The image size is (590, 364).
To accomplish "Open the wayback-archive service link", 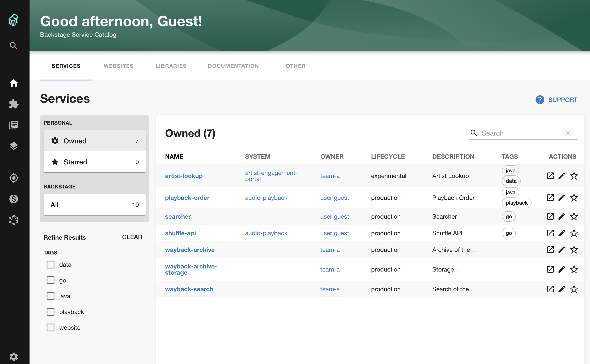I will click(190, 250).
